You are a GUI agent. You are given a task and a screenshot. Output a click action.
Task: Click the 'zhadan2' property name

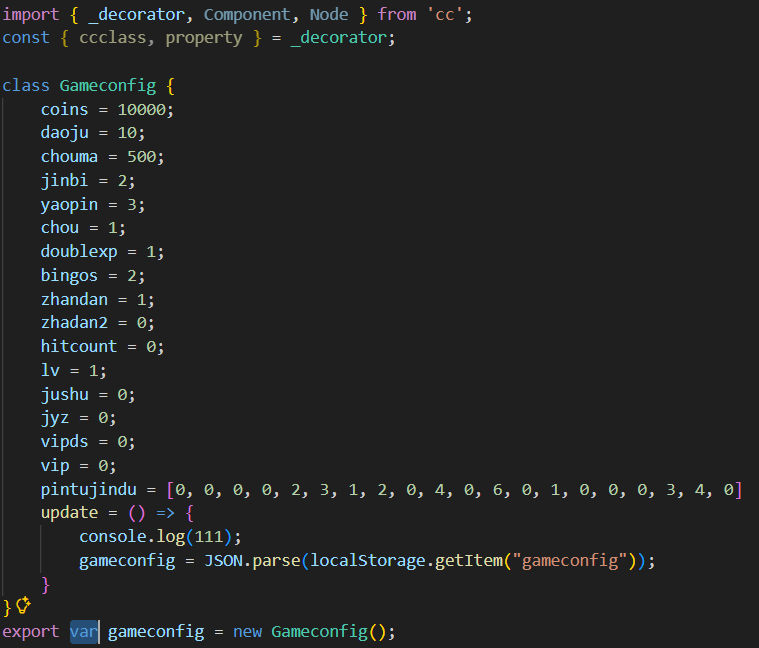(x=74, y=323)
